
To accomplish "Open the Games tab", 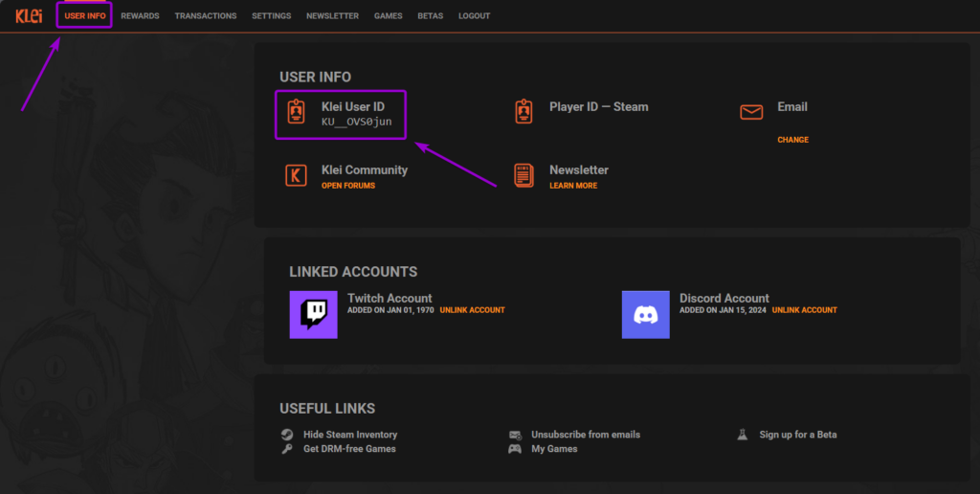I will point(389,16).
